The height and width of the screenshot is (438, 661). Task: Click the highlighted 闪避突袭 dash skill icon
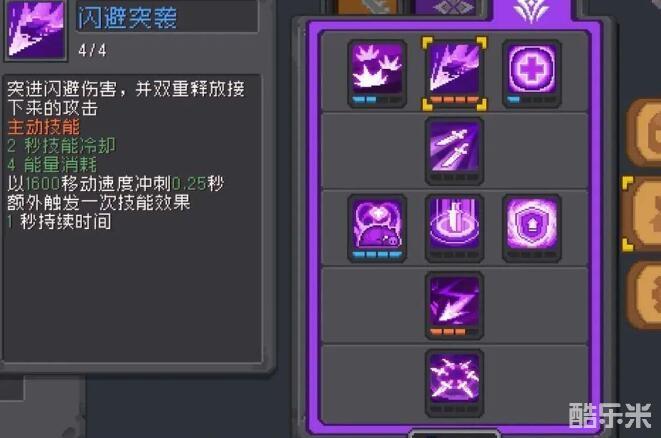click(x=454, y=74)
